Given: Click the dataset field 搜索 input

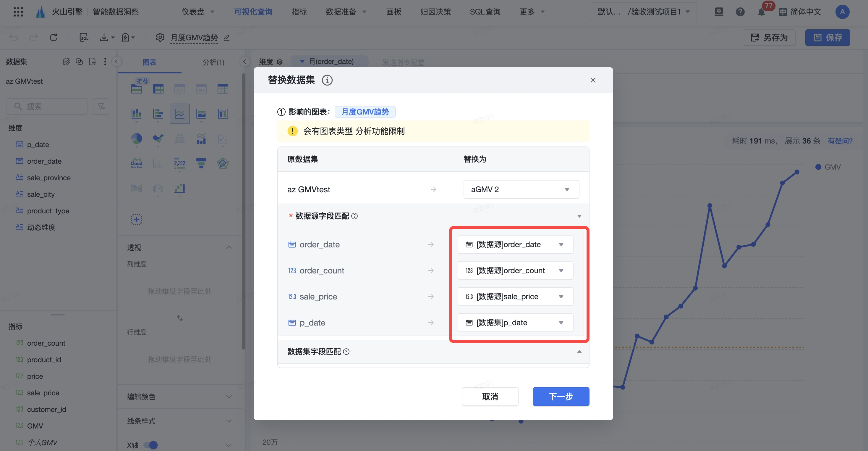Looking at the screenshot, I should tap(47, 107).
